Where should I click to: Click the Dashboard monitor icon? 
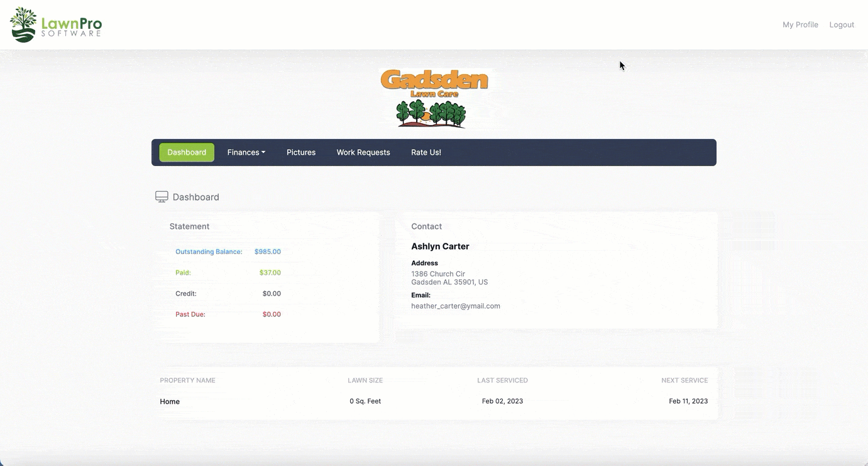[x=162, y=197]
